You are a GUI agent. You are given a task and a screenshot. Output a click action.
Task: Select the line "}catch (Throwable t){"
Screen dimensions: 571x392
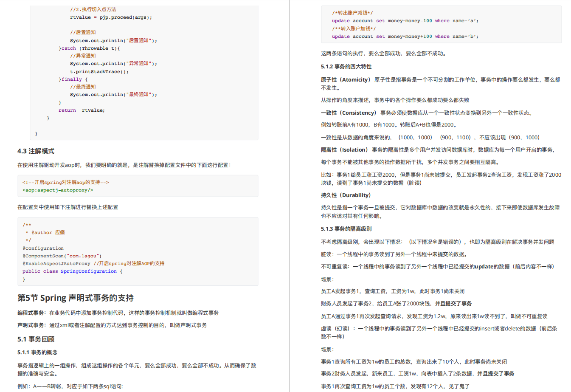pos(89,48)
